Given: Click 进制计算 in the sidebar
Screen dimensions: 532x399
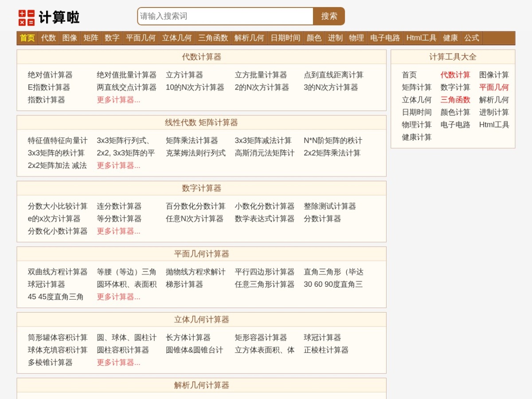Looking at the screenshot, I should click(494, 112).
